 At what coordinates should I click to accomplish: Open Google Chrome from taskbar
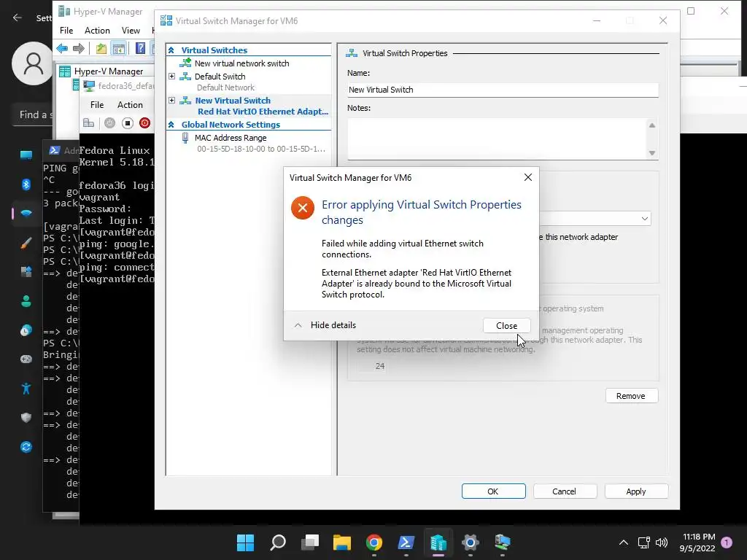[x=374, y=542]
